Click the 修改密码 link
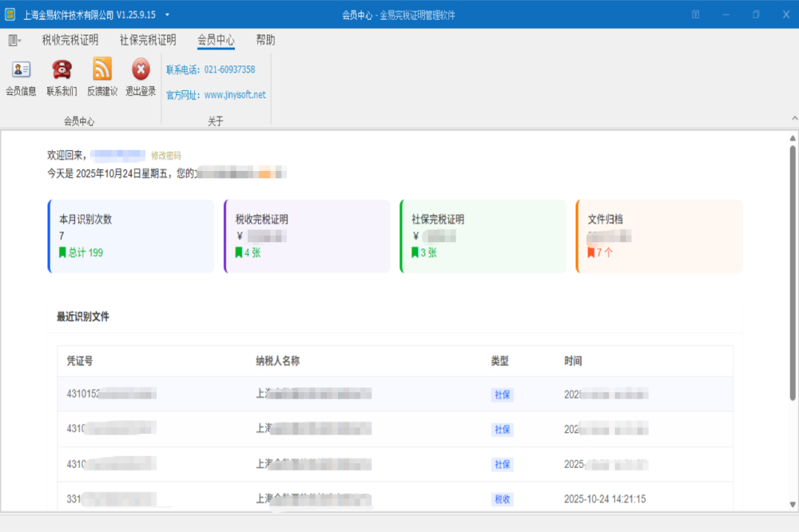The height and width of the screenshot is (532, 799). pyautogui.click(x=166, y=156)
